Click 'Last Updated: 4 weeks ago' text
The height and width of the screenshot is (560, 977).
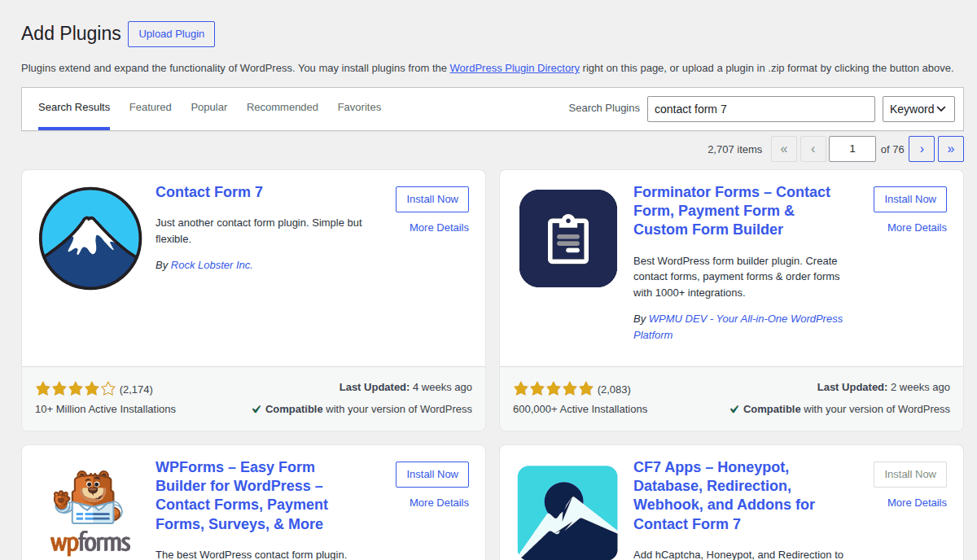point(405,387)
